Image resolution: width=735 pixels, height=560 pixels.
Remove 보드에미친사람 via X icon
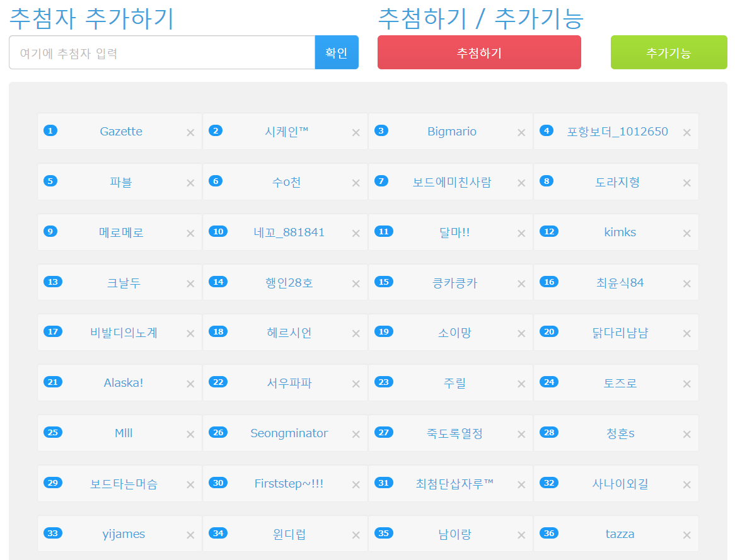point(521,183)
